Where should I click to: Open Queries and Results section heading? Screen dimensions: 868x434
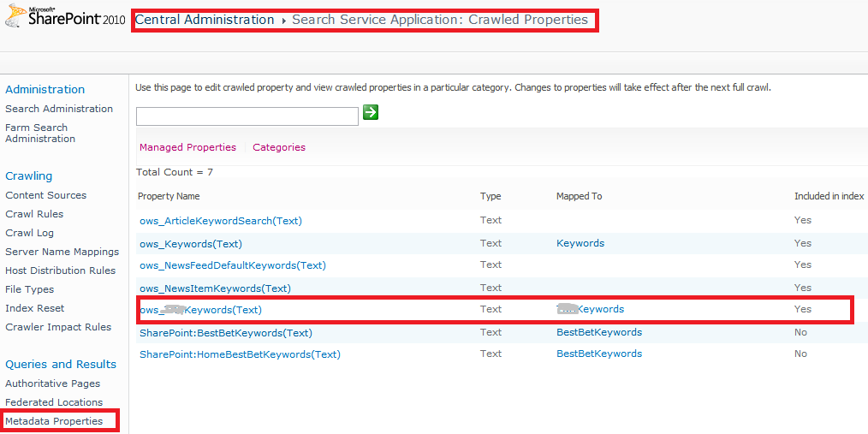pos(61,365)
